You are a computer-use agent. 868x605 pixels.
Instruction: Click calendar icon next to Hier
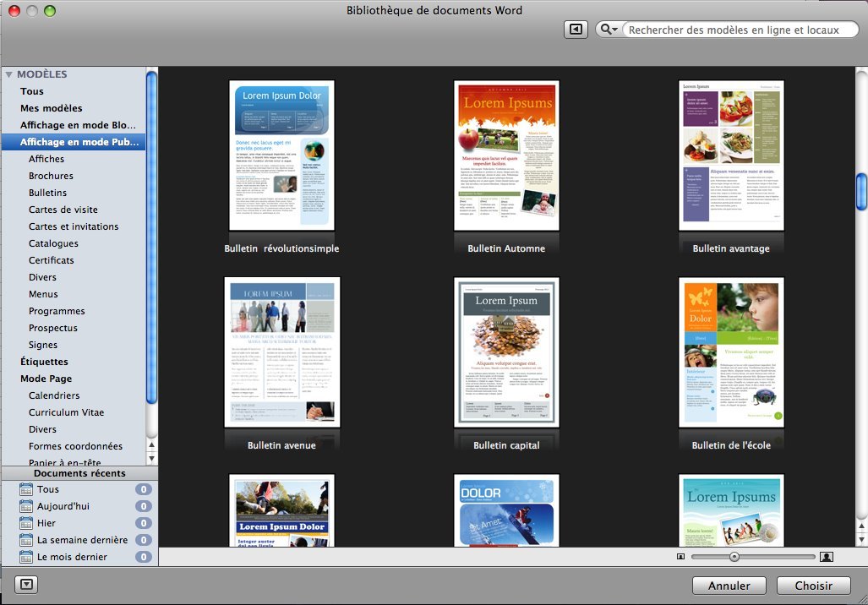[26, 523]
